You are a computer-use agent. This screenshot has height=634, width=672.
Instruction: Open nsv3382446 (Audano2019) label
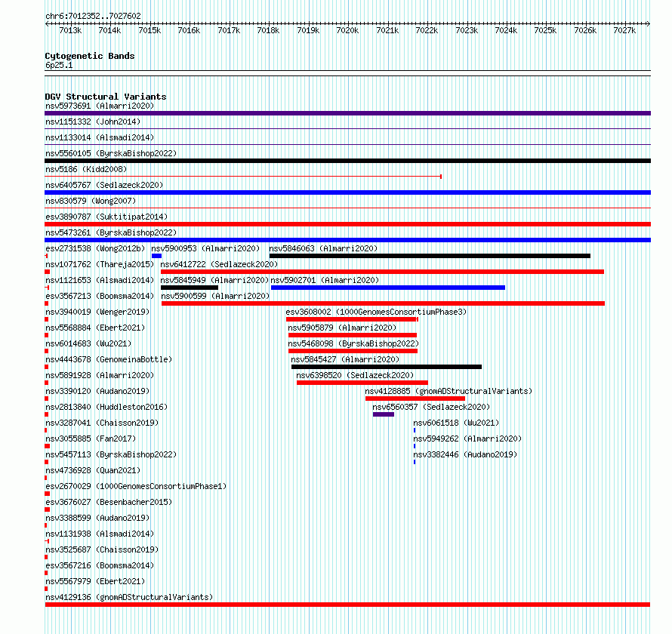tap(465, 454)
